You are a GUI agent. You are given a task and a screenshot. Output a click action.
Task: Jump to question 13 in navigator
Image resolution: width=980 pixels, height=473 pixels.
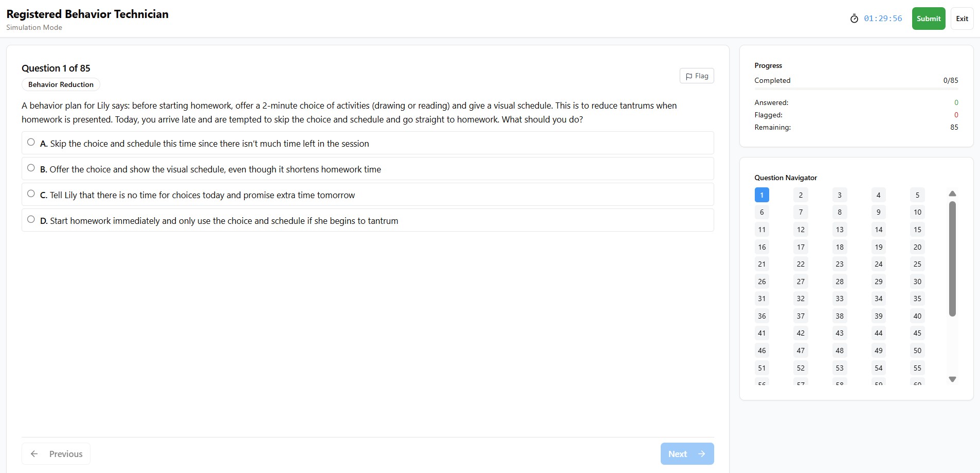[840, 230]
